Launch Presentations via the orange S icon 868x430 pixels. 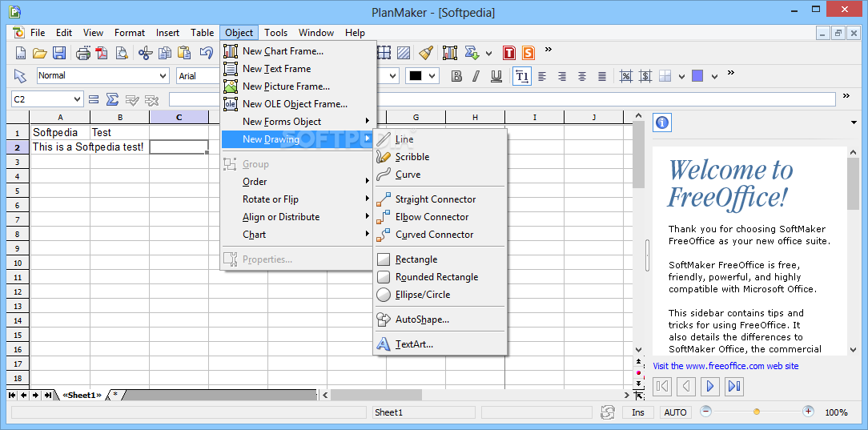528,53
